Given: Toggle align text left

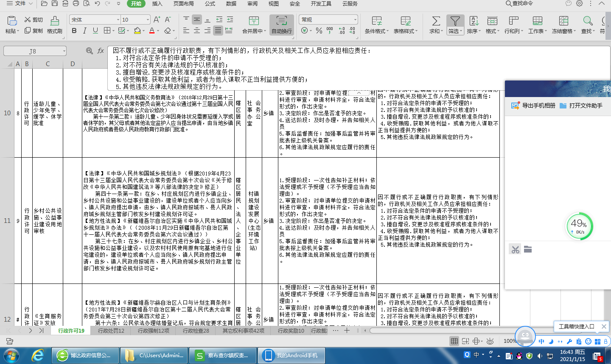Looking at the screenshot, I should (186, 31).
